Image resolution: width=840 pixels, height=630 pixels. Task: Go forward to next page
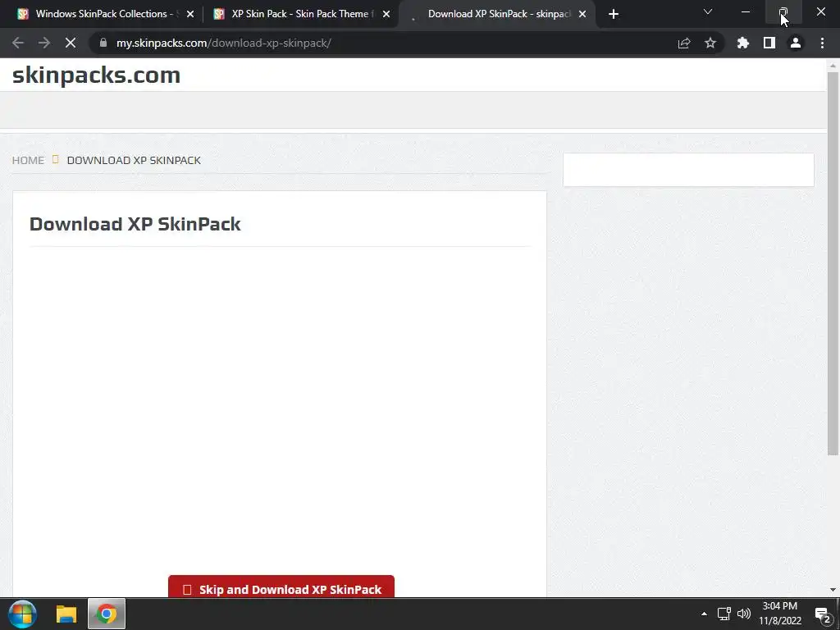[44, 43]
